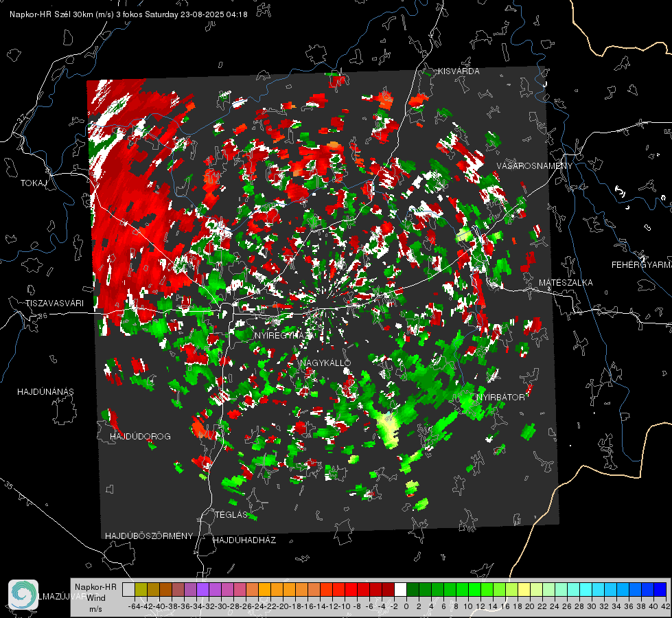672x618 pixels.
Task: Select the VÁSÁROSNAMÉNY town label
Action: 535,166
